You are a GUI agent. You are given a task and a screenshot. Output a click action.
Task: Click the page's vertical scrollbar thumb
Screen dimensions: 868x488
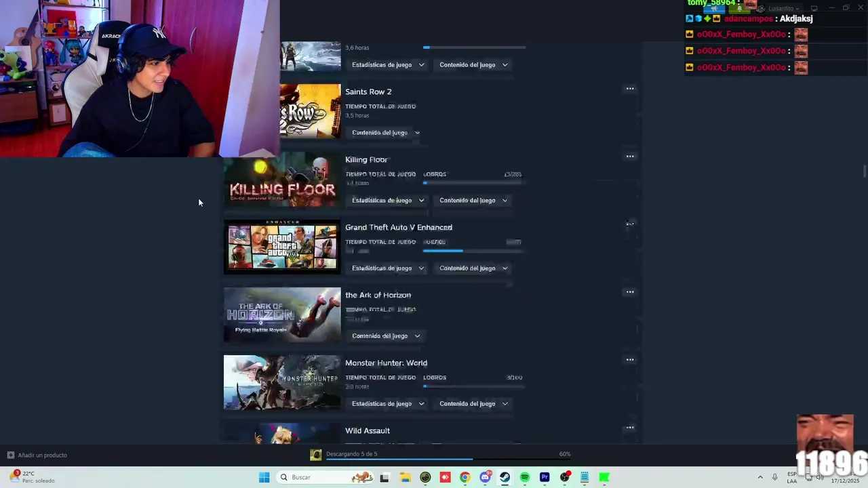pyautogui.click(x=864, y=171)
